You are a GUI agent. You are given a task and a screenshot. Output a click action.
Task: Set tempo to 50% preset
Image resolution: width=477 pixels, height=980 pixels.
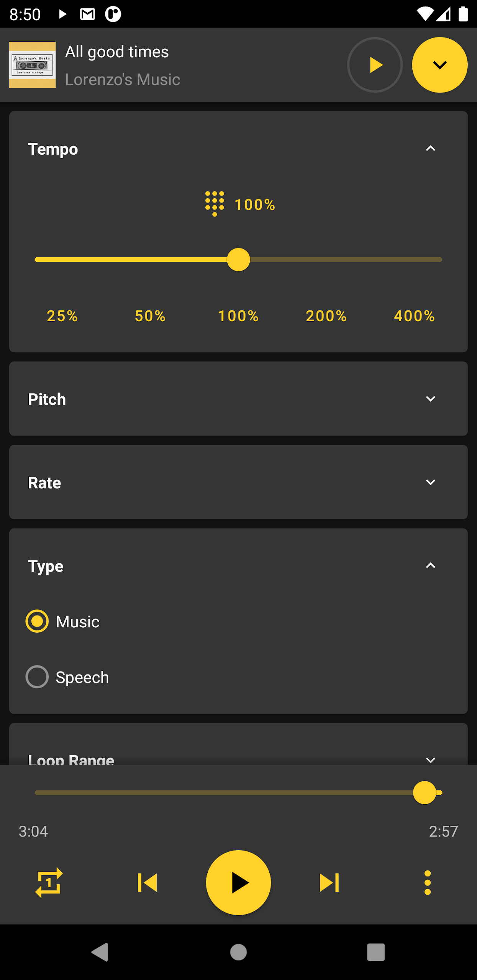pos(150,316)
